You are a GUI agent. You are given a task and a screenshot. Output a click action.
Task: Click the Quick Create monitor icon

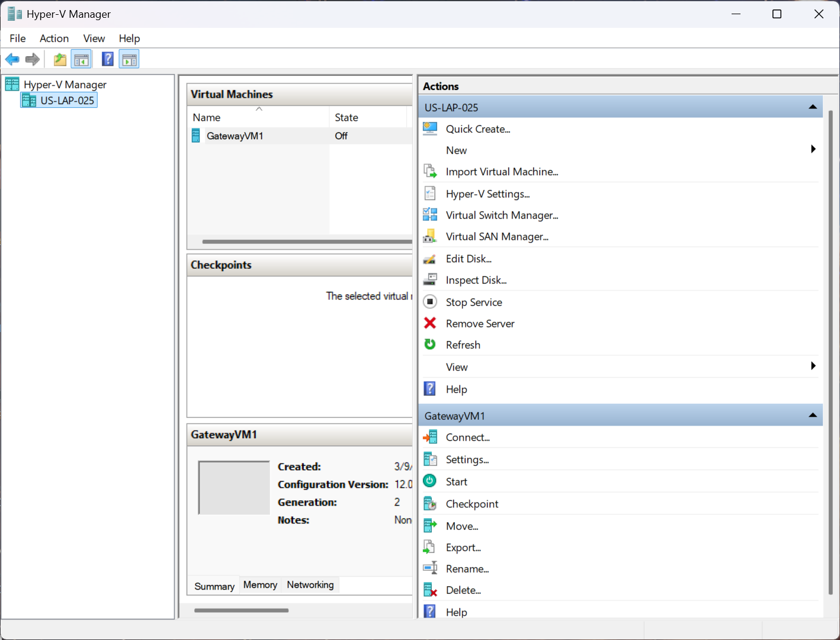tap(430, 128)
